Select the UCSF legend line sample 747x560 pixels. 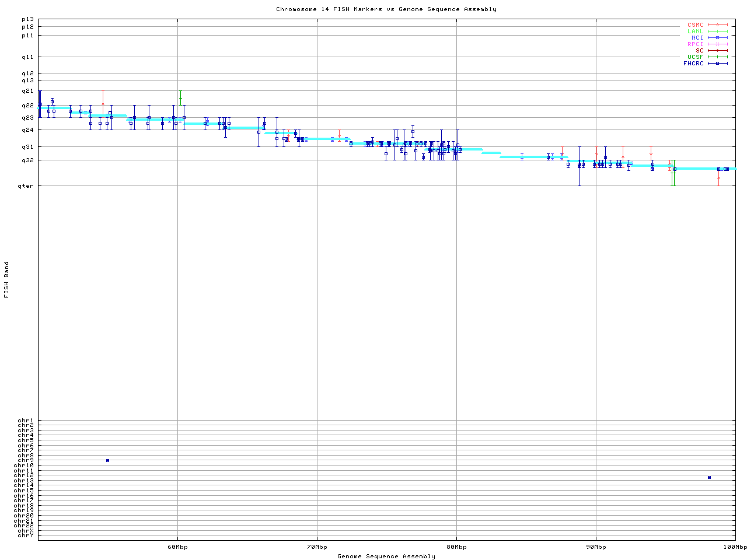717,57
